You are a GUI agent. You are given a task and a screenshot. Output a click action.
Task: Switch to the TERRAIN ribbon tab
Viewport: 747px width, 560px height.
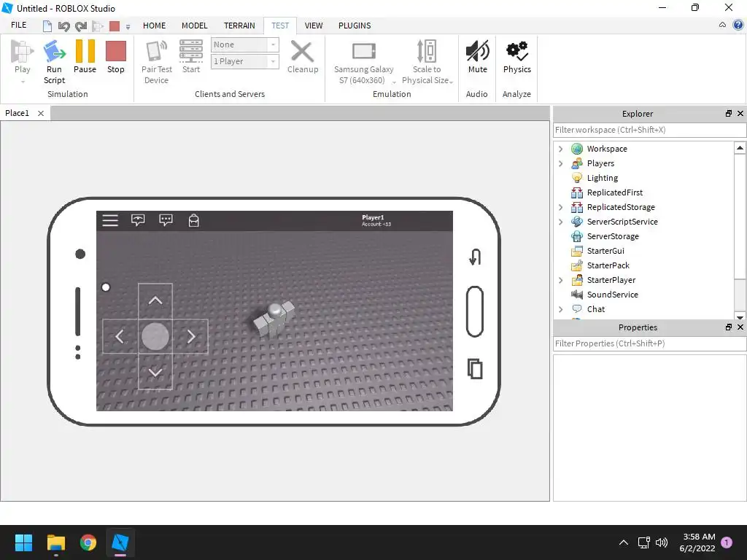coord(239,26)
